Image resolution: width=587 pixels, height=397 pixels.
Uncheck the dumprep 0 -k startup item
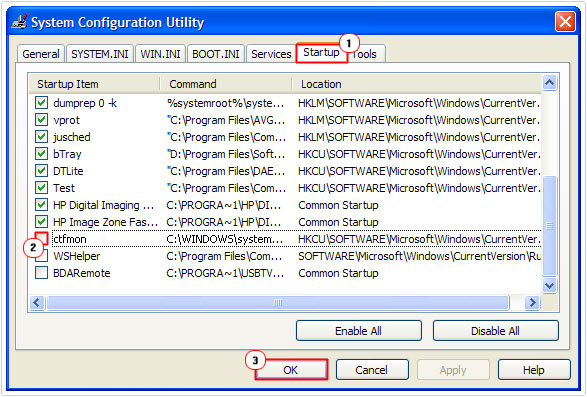point(41,103)
